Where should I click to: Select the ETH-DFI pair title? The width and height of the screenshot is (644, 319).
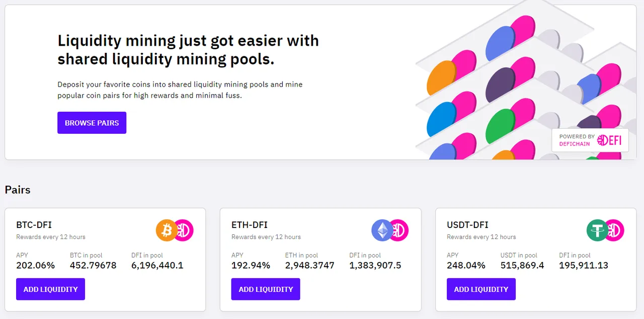[x=249, y=225]
